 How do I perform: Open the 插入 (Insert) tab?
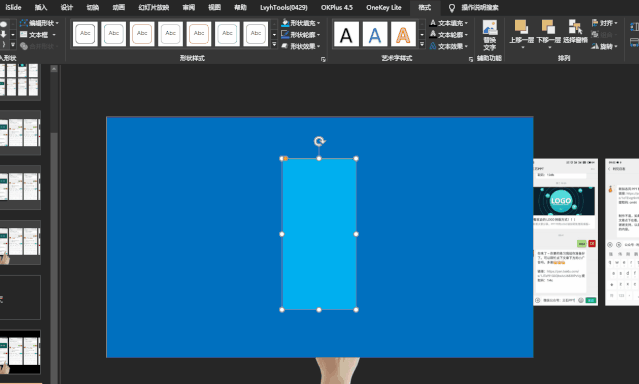[41, 7]
